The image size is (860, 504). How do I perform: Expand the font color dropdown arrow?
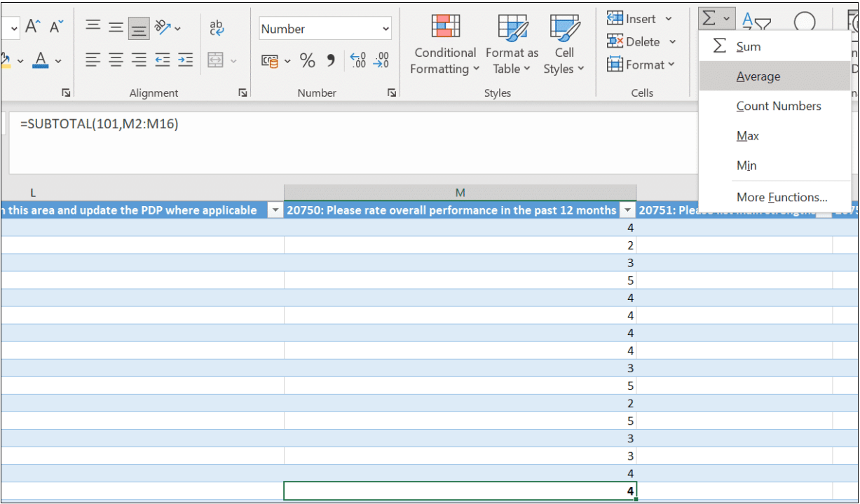(x=58, y=61)
